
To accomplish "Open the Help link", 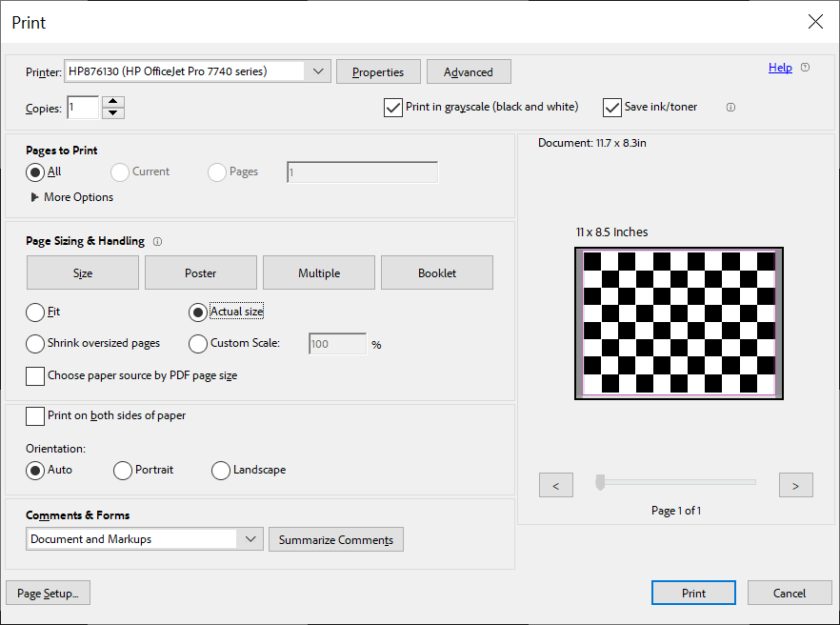I will [780, 68].
